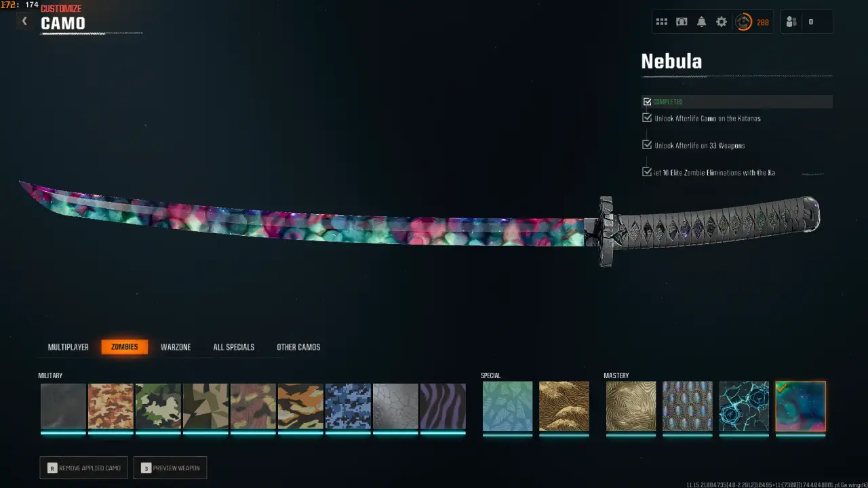
Task: Click the Preview Weapon button
Action: [170, 468]
